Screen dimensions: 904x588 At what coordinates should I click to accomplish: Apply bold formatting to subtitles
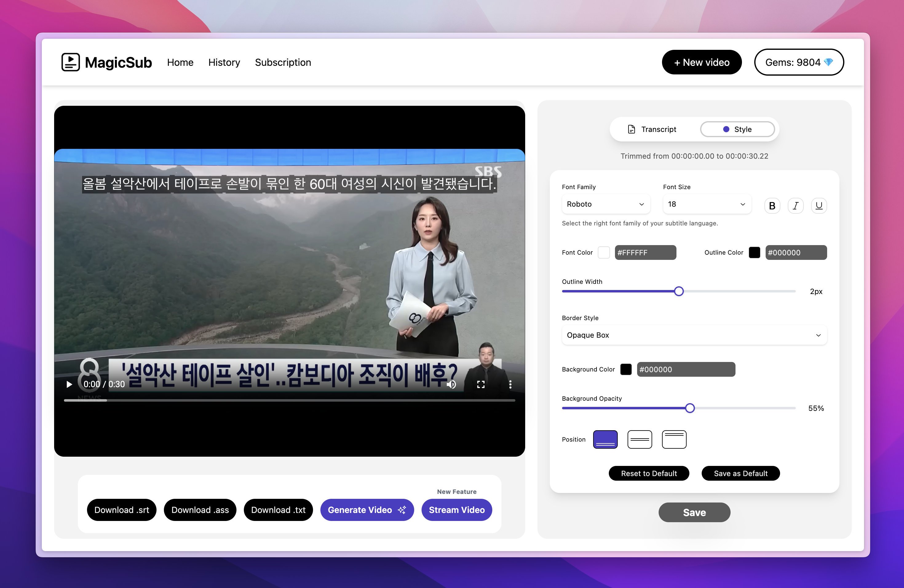(x=772, y=205)
